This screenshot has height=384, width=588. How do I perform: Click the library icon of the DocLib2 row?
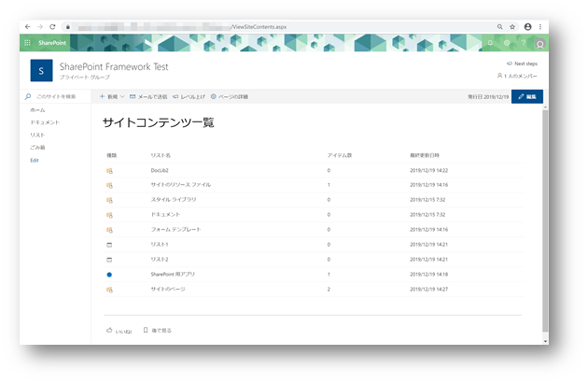pos(109,171)
